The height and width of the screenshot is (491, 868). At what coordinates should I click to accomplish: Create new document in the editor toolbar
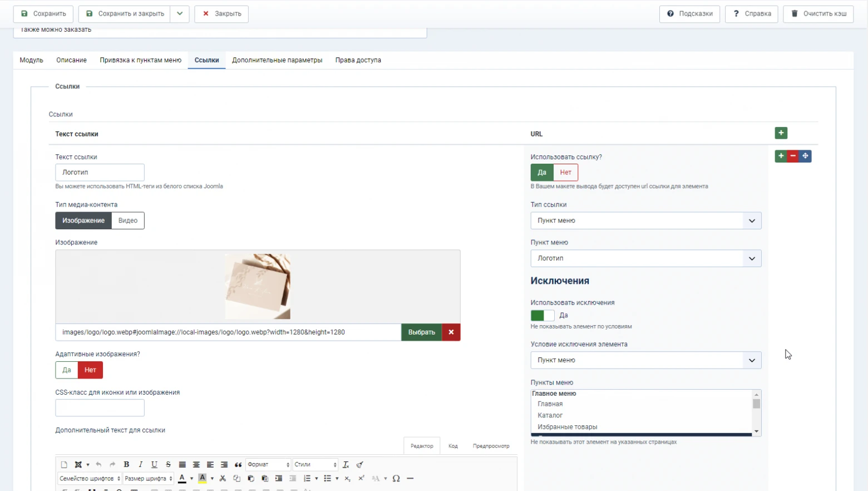(x=64, y=464)
